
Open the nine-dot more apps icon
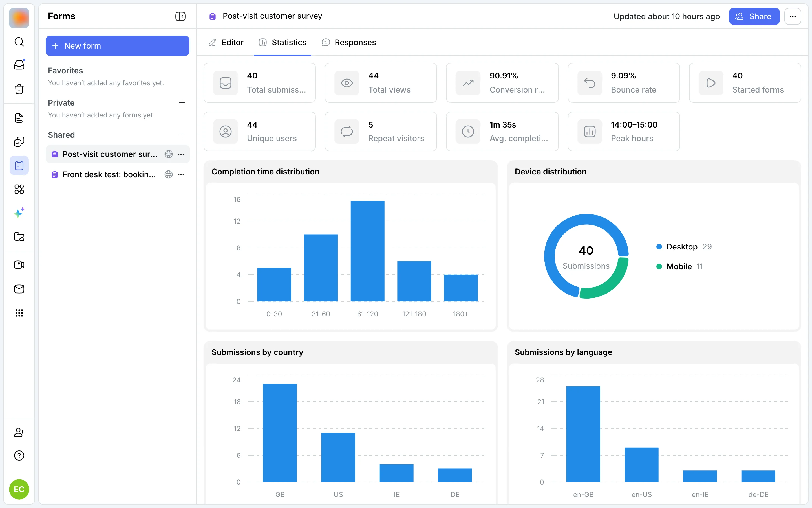(x=19, y=313)
